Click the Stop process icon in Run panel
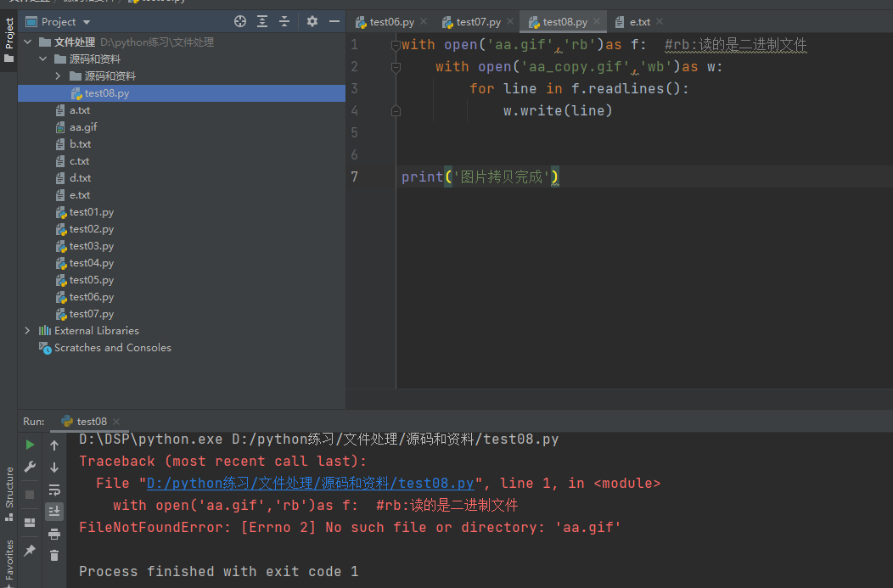Viewport: 893px width, 588px height. point(31,495)
